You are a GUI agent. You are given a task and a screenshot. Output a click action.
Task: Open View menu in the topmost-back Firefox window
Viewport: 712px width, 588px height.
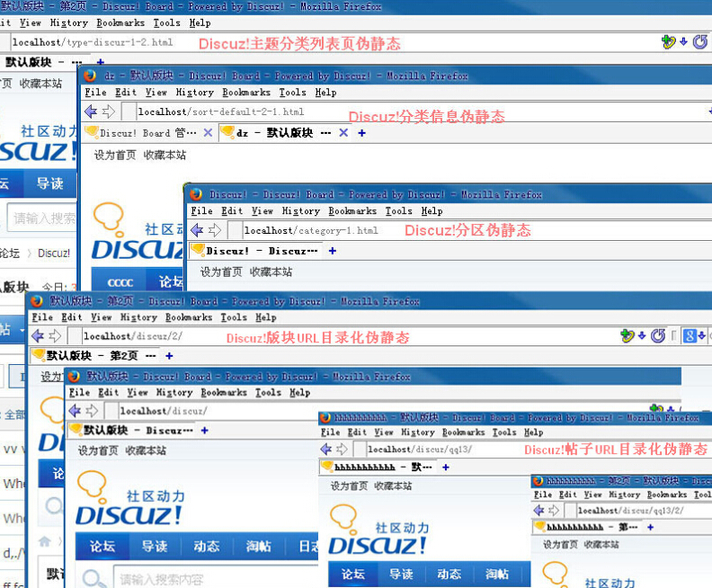coord(30,22)
